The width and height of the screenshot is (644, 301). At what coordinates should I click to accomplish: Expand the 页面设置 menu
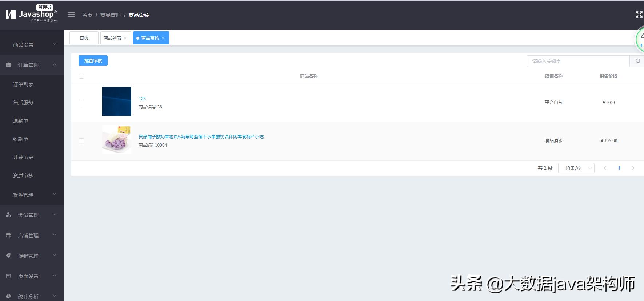[x=32, y=276]
